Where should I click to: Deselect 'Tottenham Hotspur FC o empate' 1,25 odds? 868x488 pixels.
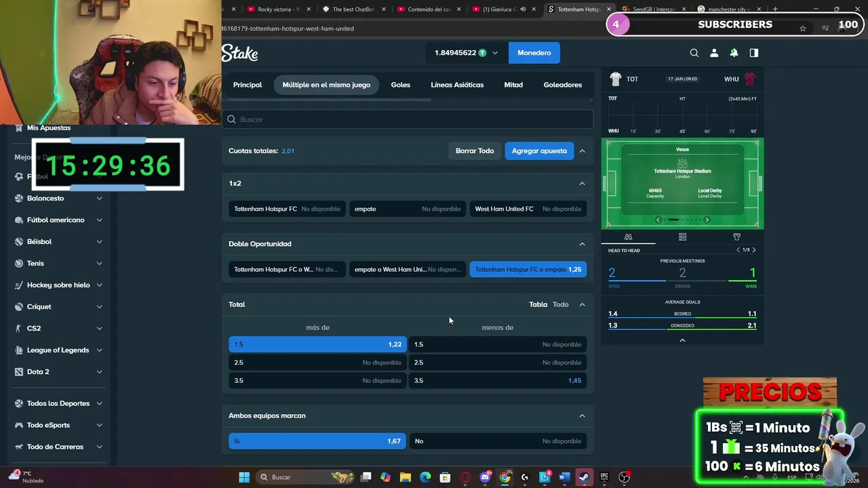click(528, 269)
